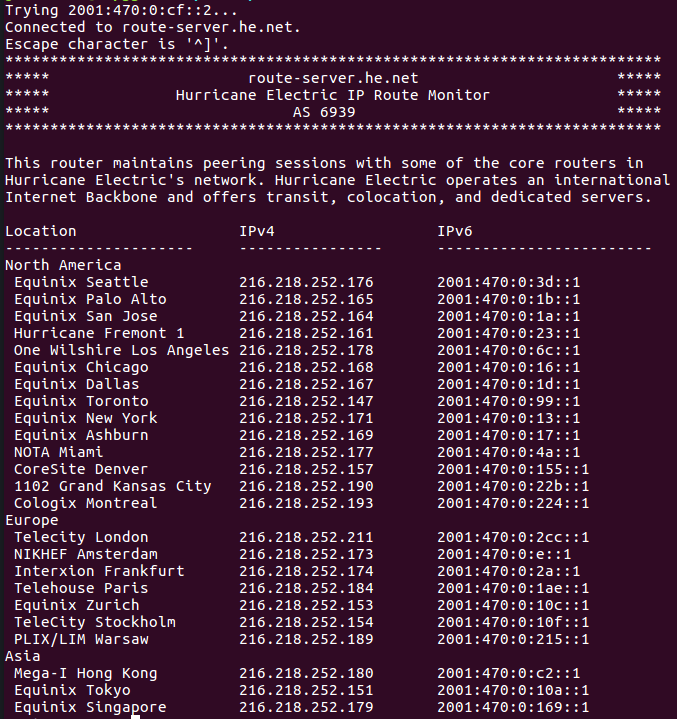Click the North America section heading

click(x=63, y=265)
